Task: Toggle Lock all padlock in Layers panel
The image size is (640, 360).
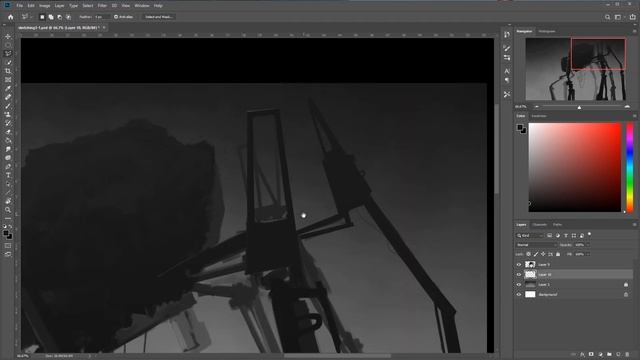Action: [558, 254]
